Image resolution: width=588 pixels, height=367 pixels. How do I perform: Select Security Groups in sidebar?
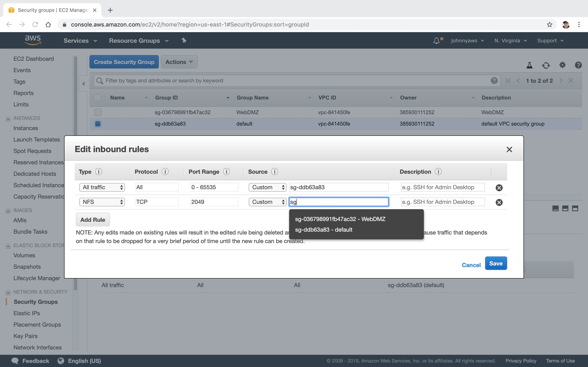click(36, 302)
